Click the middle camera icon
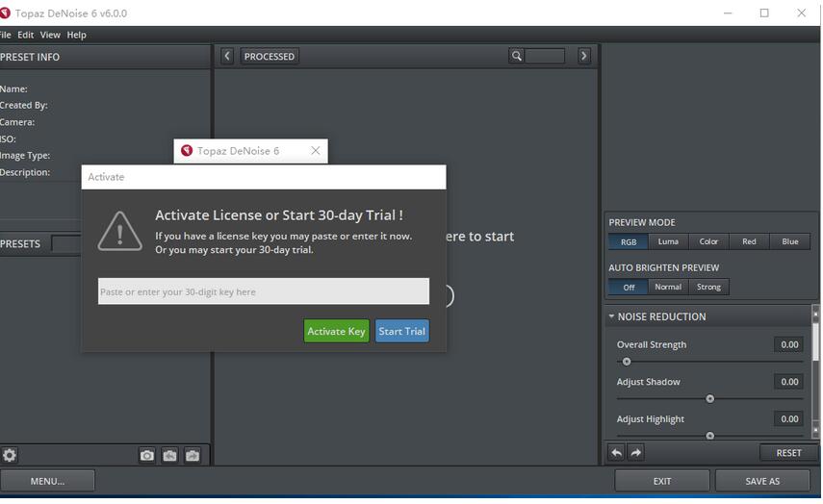The width and height of the screenshot is (823, 504). tap(169, 455)
